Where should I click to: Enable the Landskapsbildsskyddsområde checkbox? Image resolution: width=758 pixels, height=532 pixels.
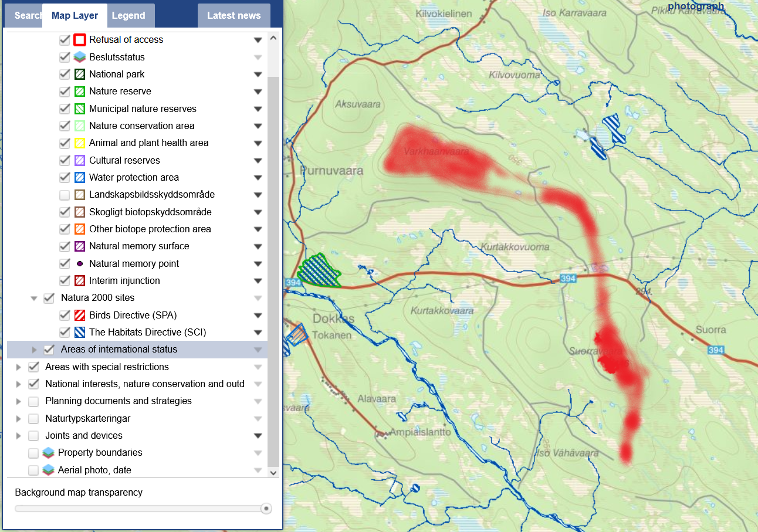[65, 195]
